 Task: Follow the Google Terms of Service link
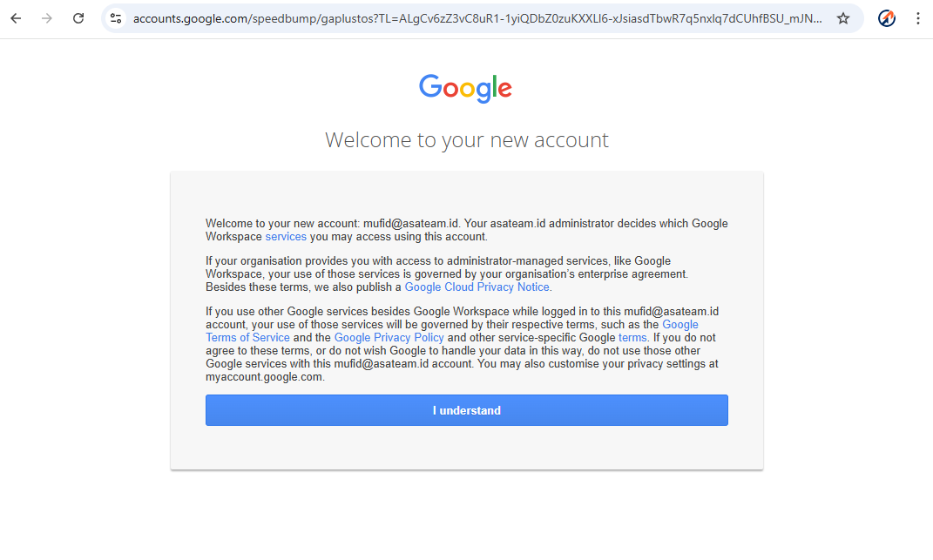(247, 338)
